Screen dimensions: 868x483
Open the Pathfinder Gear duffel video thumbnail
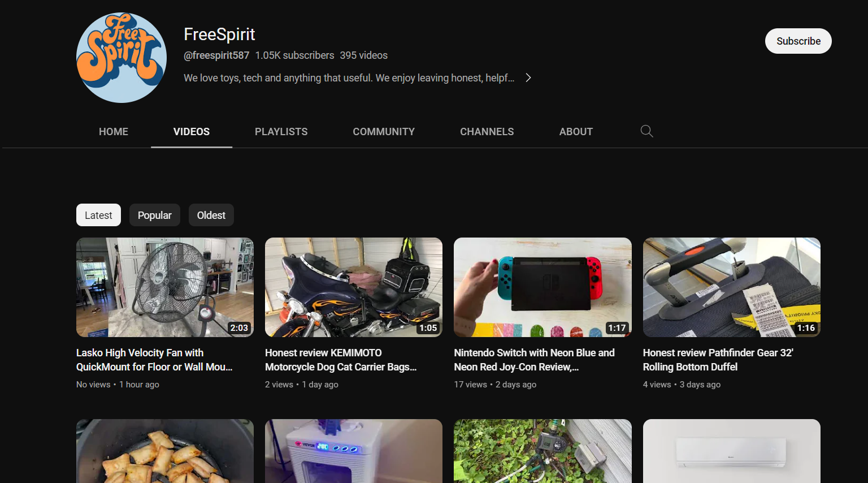(731, 287)
